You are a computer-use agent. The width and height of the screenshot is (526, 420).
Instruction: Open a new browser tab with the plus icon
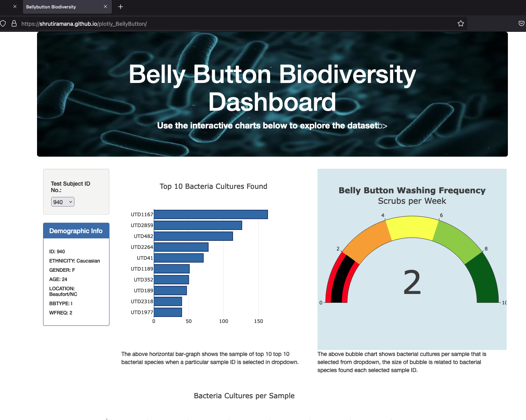(120, 6)
